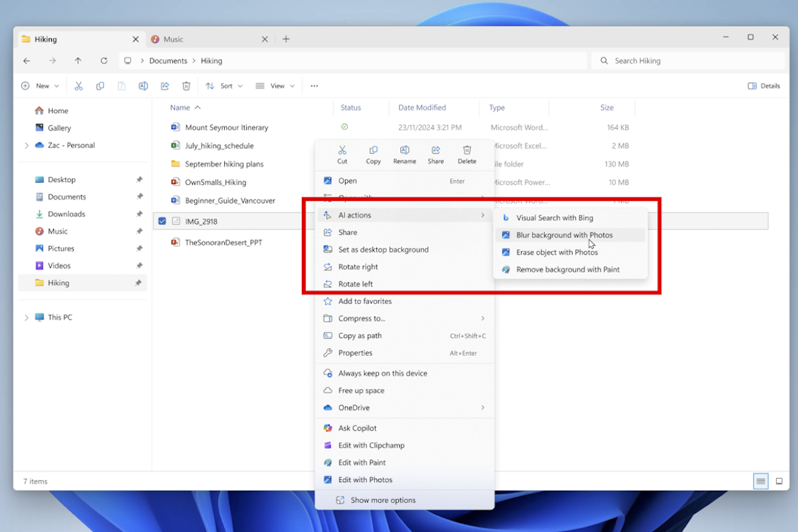Viewport: 798px width, 532px height.
Task: Open the Sort dropdown in toolbar
Action: [224, 86]
